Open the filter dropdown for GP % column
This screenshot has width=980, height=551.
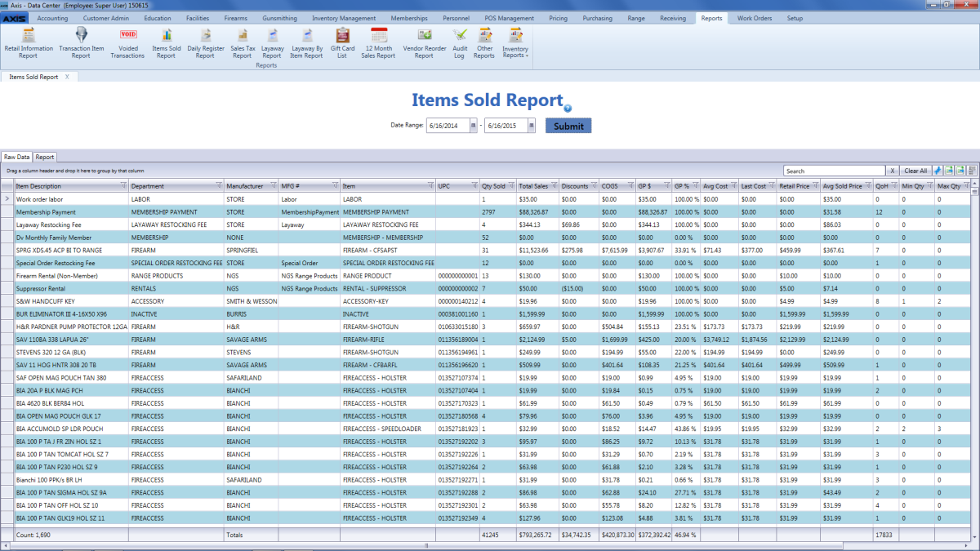697,186
